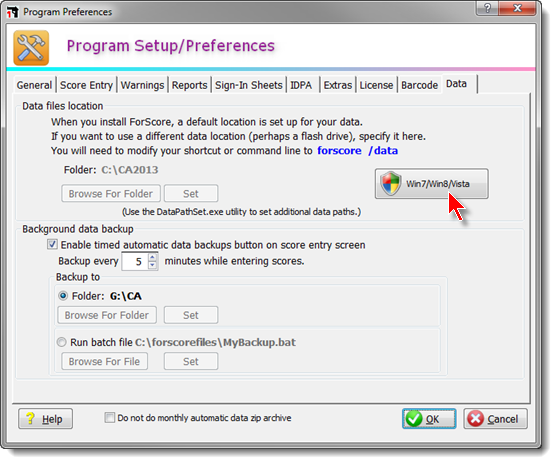Select the Run batch file radio option

point(61,342)
